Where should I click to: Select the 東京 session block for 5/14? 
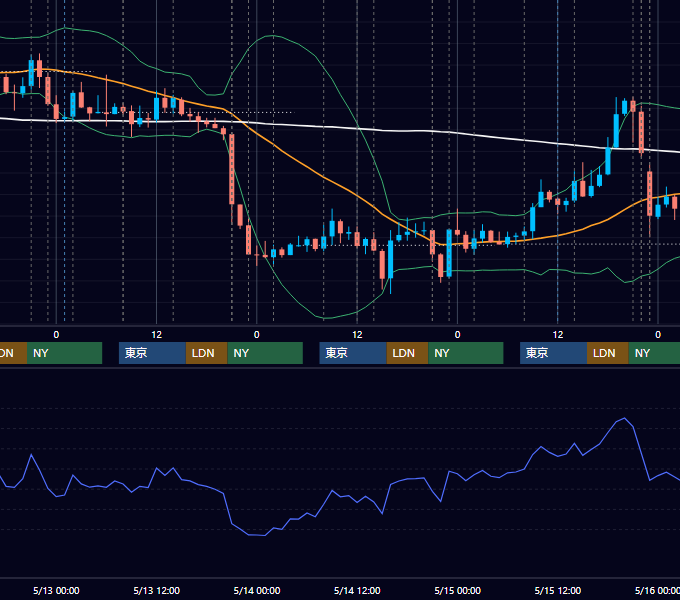[x=353, y=353]
